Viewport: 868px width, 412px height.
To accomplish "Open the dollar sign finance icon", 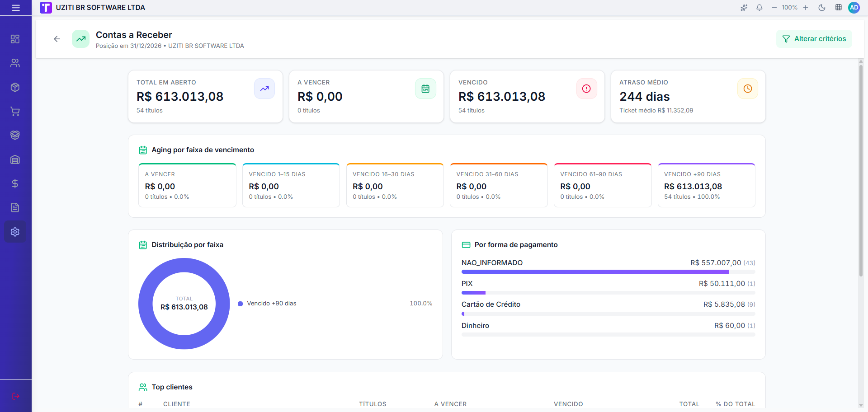I will tap(15, 183).
